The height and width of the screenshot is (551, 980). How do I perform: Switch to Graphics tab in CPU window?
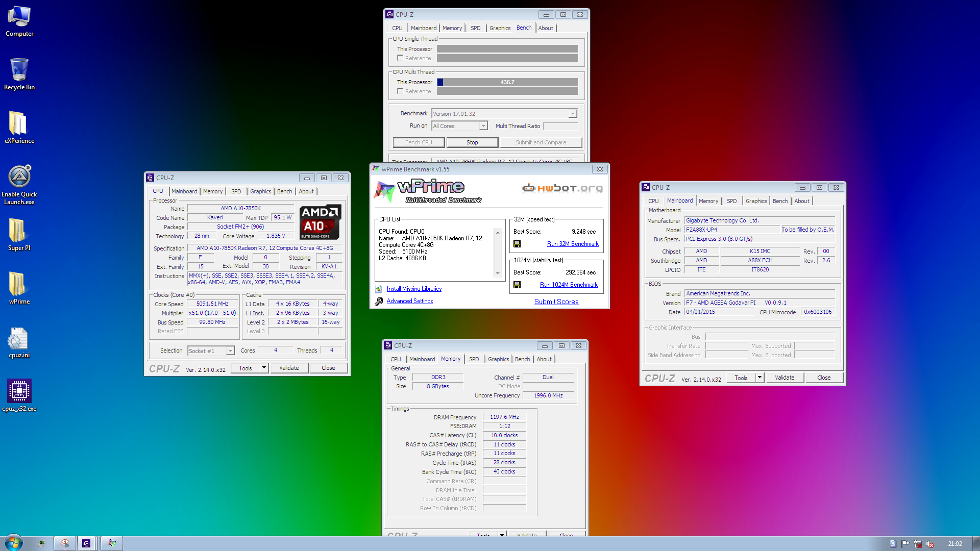click(260, 191)
